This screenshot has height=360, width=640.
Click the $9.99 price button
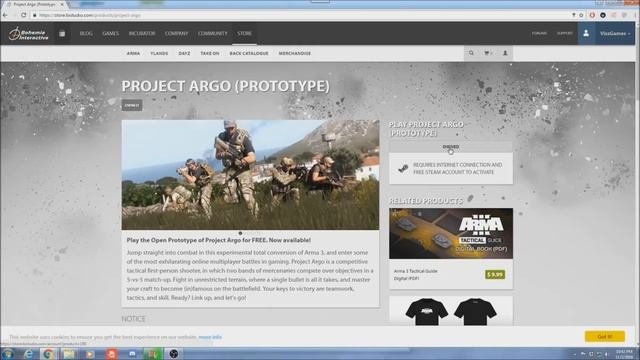pos(495,274)
